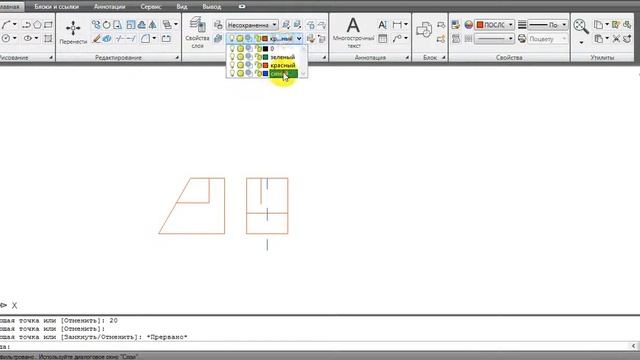Select the Trim tool icon
Screen dimensions: 640x360
(120, 39)
